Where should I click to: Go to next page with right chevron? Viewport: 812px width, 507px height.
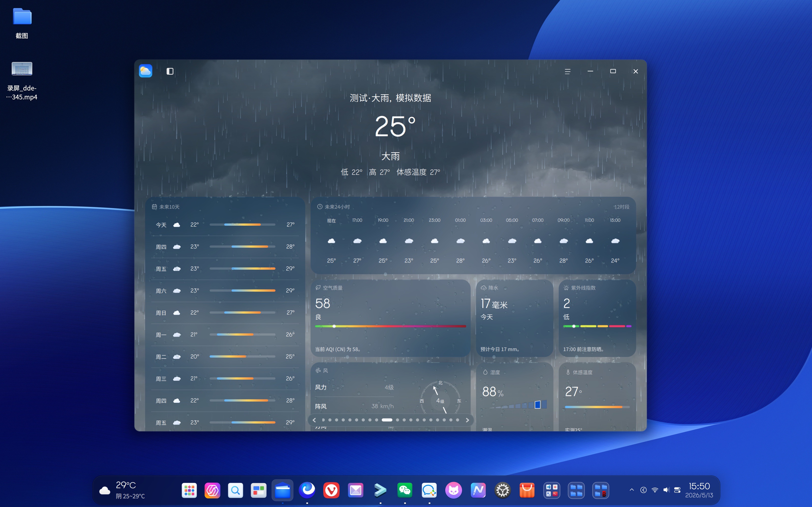(467, 420)
